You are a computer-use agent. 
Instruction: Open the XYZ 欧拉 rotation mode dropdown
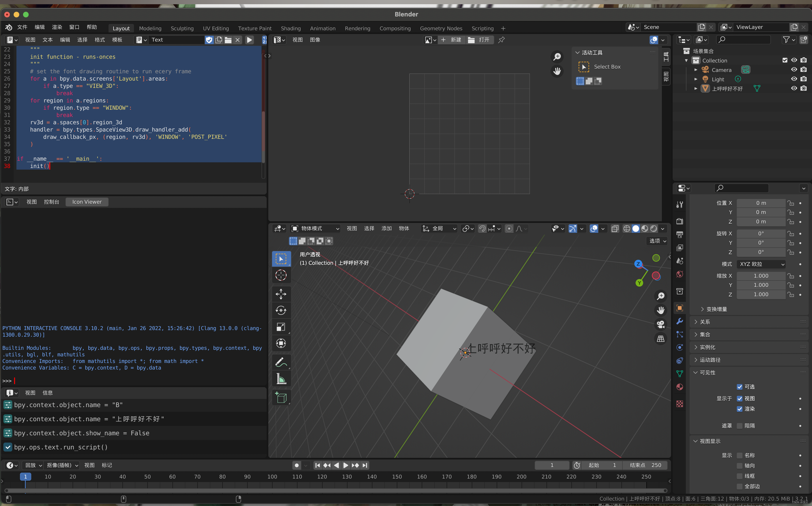(x=761, y=264)
